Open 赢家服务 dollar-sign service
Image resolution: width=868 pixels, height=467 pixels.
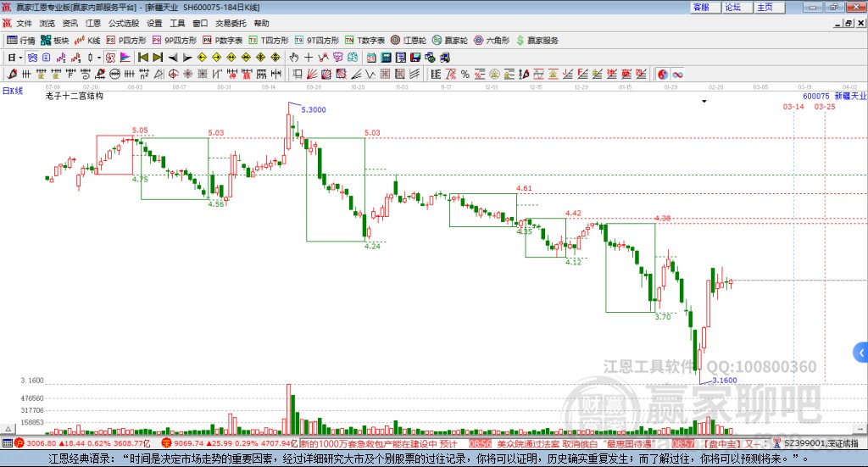(537, 41)
